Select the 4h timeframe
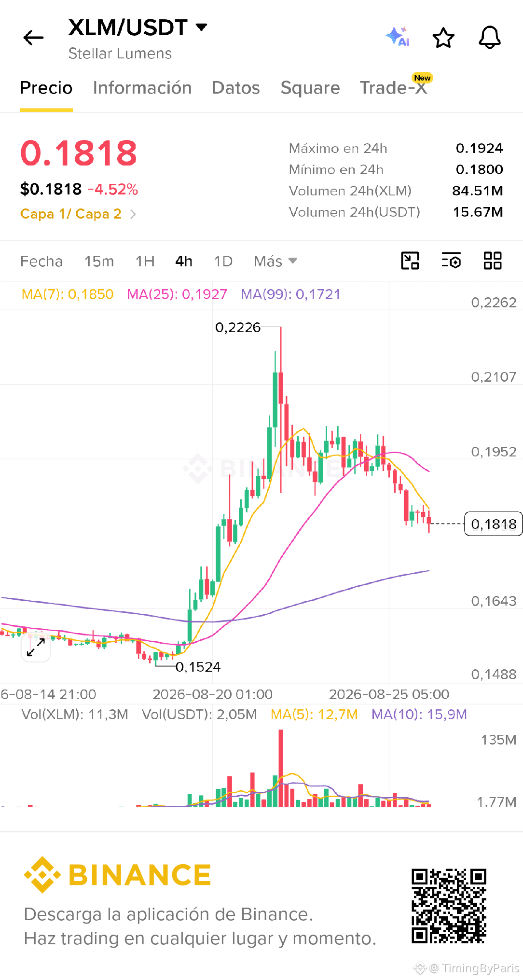Viewport: 523px width, 980px height. pos(184,261)
